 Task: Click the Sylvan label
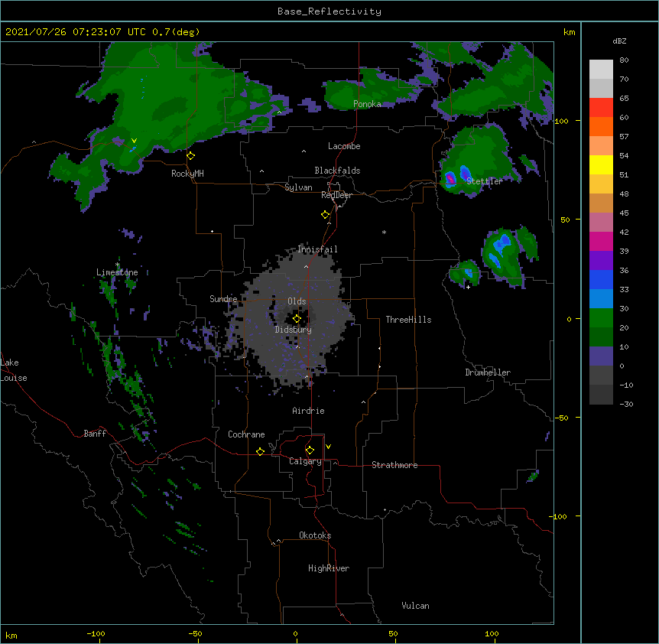(298, 187)
